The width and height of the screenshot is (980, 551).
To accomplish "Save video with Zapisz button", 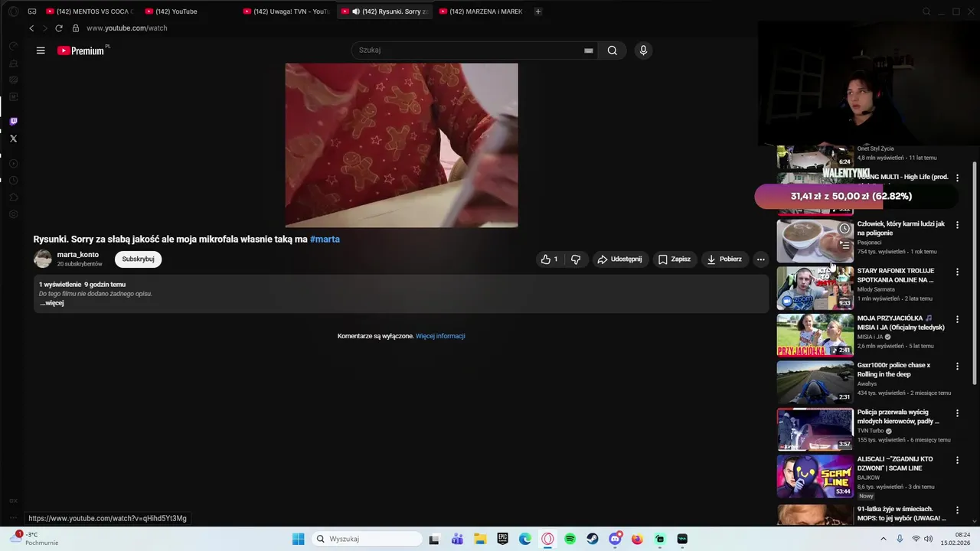I will click(675, 259).
